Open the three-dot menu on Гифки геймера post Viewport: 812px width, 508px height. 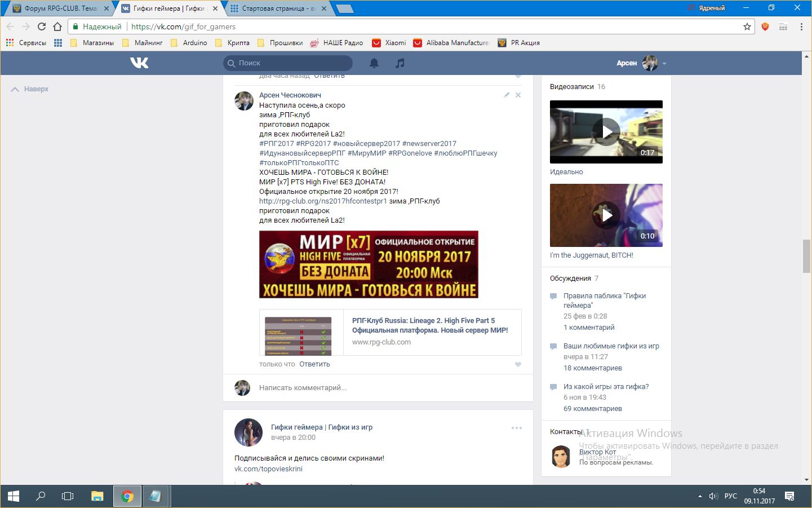(x=517, y=428)
